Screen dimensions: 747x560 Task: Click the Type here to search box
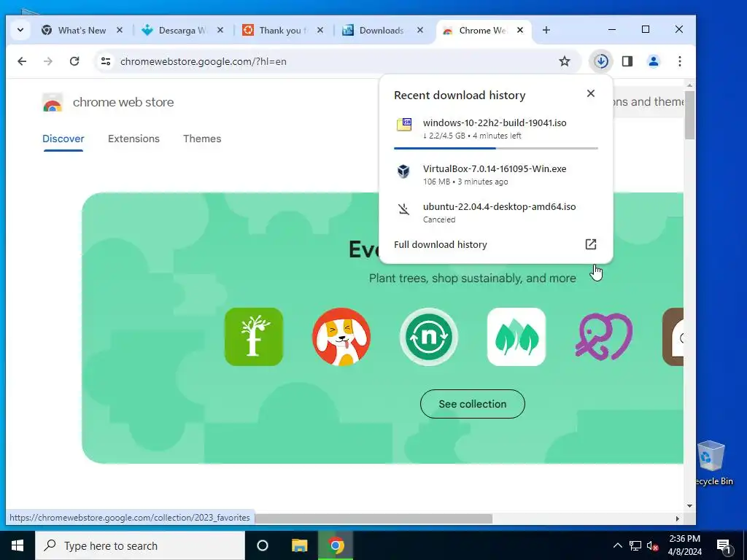140,545
